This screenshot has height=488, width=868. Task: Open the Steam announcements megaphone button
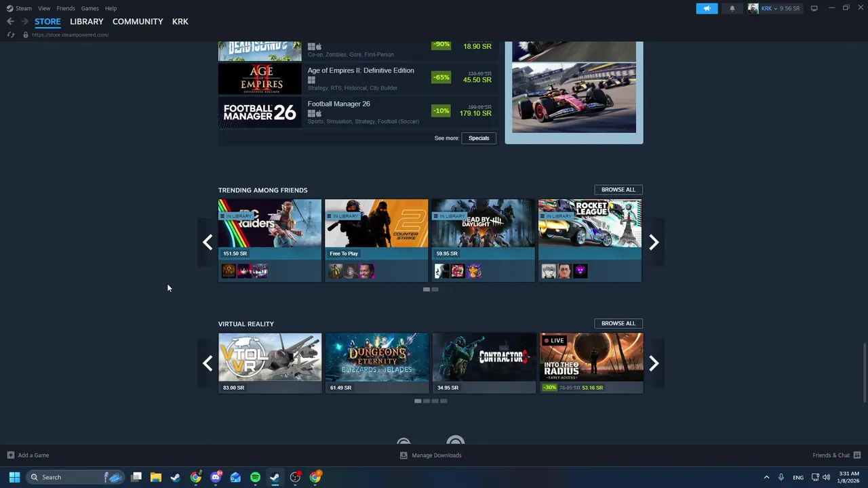point(707,8)
